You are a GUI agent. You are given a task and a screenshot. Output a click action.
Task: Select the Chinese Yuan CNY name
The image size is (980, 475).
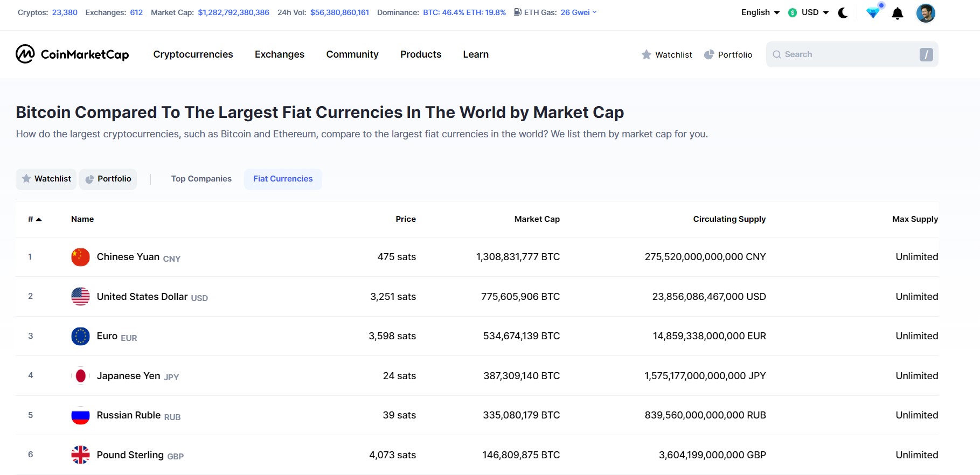click(x=138, y=257)
